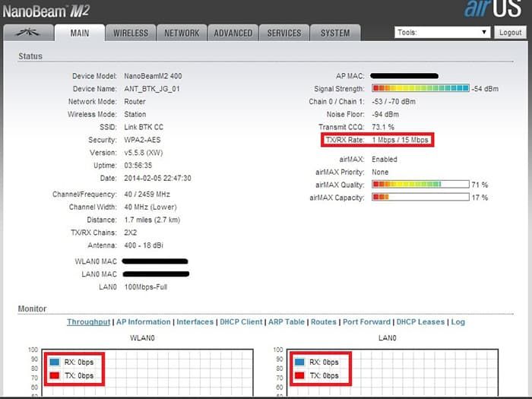Open the WIRELESS tab
Image resolution: width=532 pixels, height=399 pixels.
[x=131, y=33]
